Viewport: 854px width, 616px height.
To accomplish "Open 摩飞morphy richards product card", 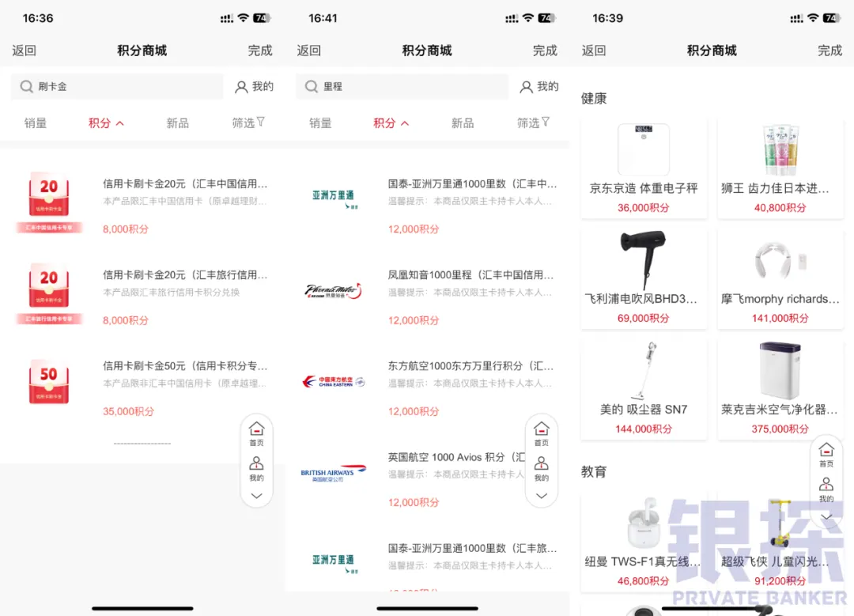I will [780, 279].
